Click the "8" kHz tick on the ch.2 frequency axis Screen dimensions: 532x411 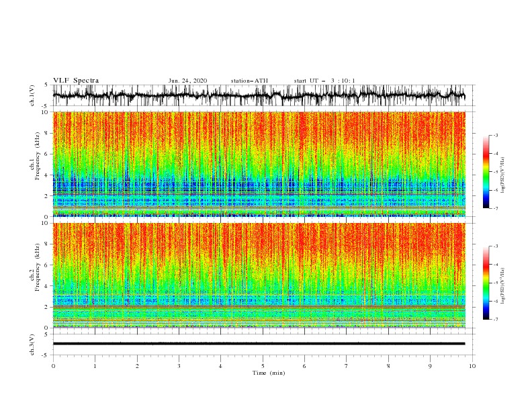[46, 244]
